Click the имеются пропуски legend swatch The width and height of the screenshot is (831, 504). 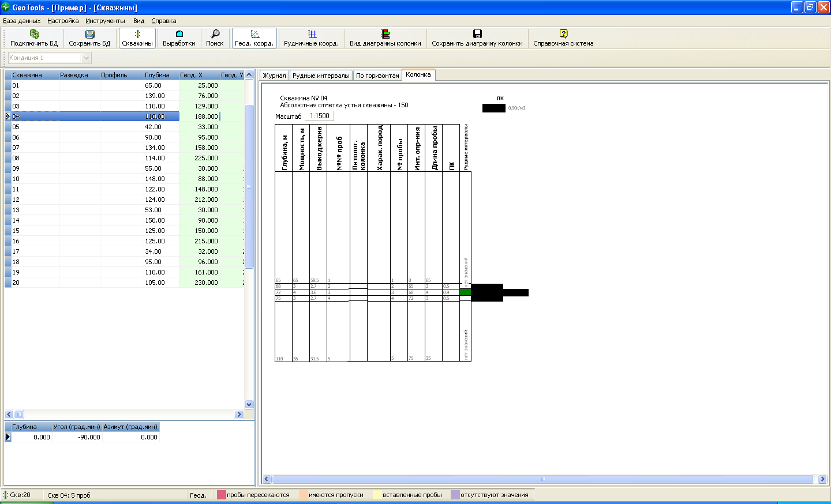click(x=303, y=495)
